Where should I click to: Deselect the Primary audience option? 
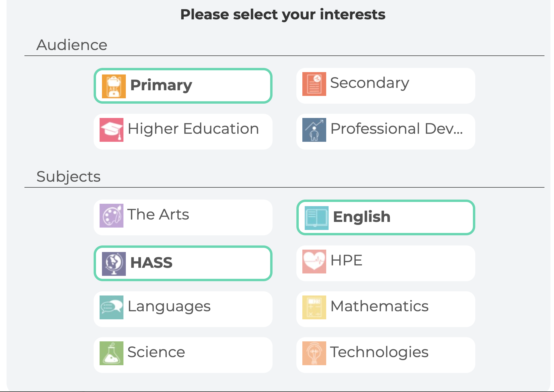(x=183, y=86)
